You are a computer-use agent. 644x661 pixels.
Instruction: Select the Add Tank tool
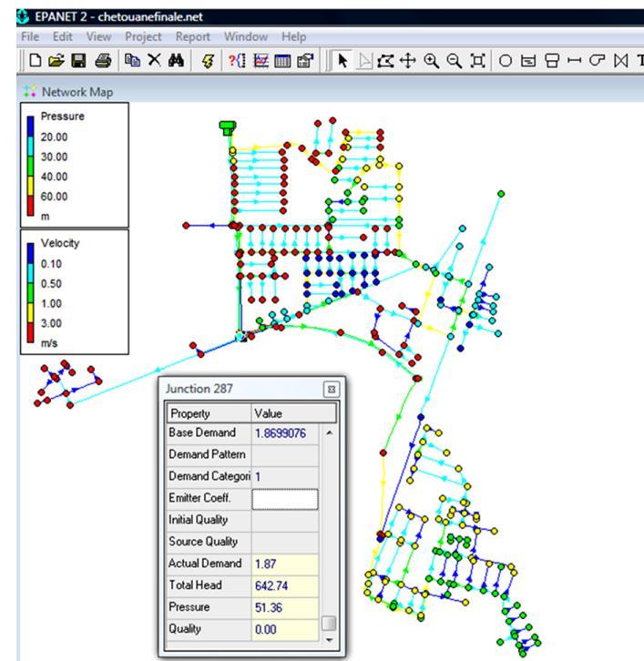pyautogui.click(x=552, y=61)
